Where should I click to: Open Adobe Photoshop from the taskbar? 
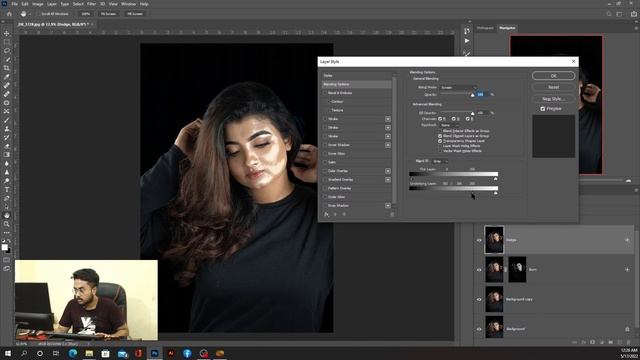(x=155, y=353)
